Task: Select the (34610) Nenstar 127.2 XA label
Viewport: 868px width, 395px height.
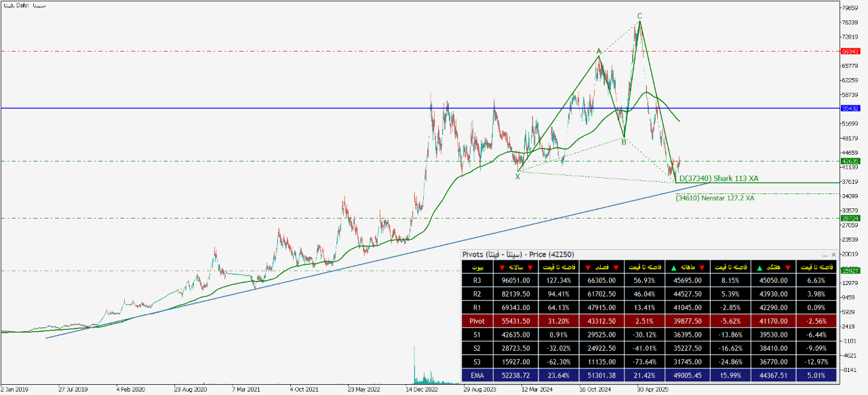Action: tap(715, 198)
